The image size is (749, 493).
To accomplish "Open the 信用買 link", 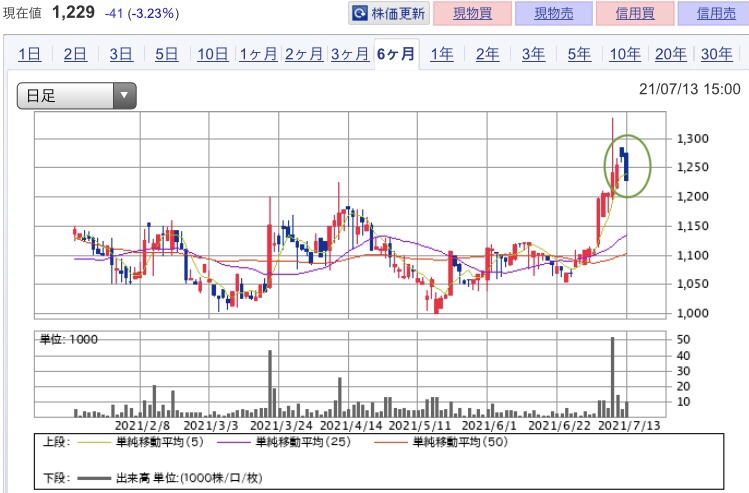I will pos(635,13).
